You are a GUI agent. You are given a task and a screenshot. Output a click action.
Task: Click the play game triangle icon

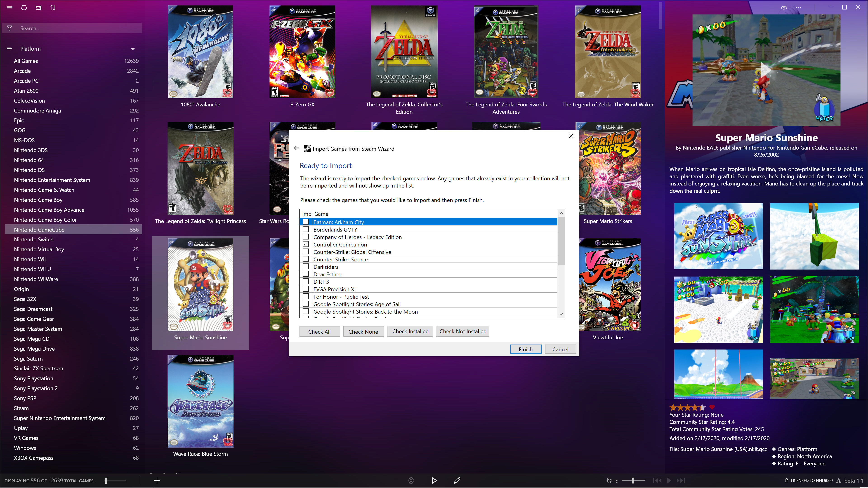434,481
